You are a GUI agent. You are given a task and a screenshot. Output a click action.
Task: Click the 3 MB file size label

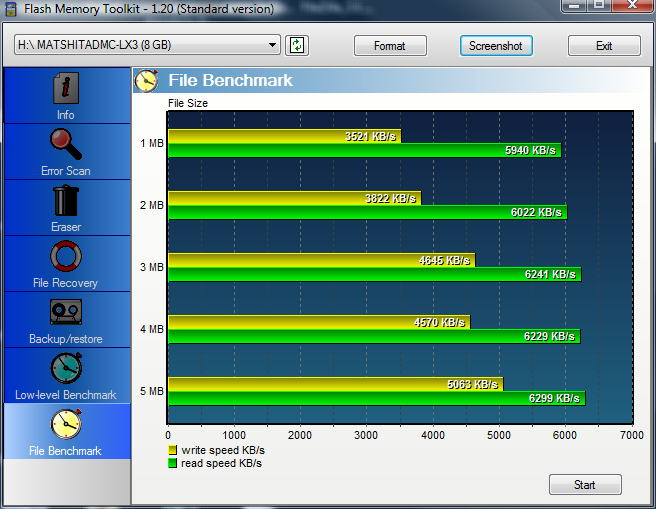pyautogui.click(x=151, y=267)
